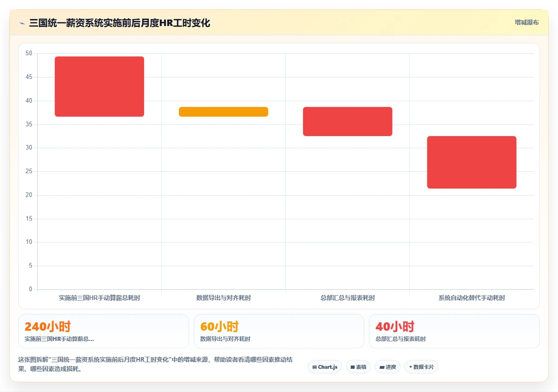Click card caption 实施前三国HR手动算薪总...
The image size is (558, 392).
59,339
